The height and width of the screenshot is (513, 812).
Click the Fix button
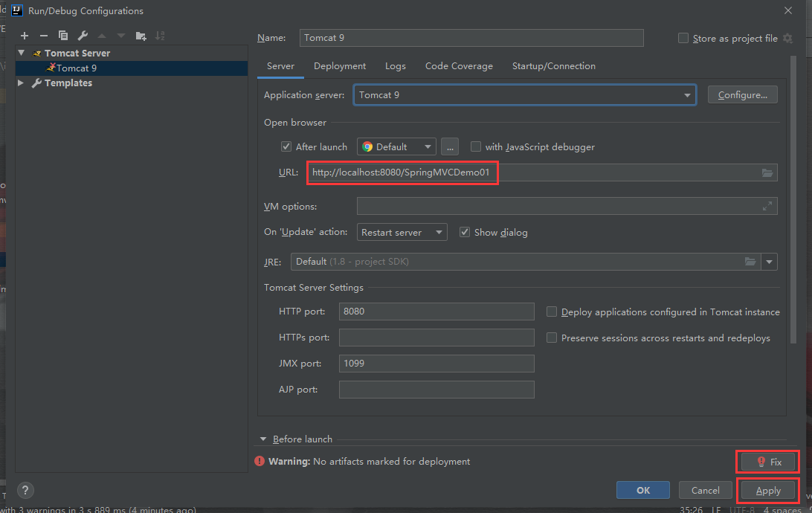(x=768, y=462)
